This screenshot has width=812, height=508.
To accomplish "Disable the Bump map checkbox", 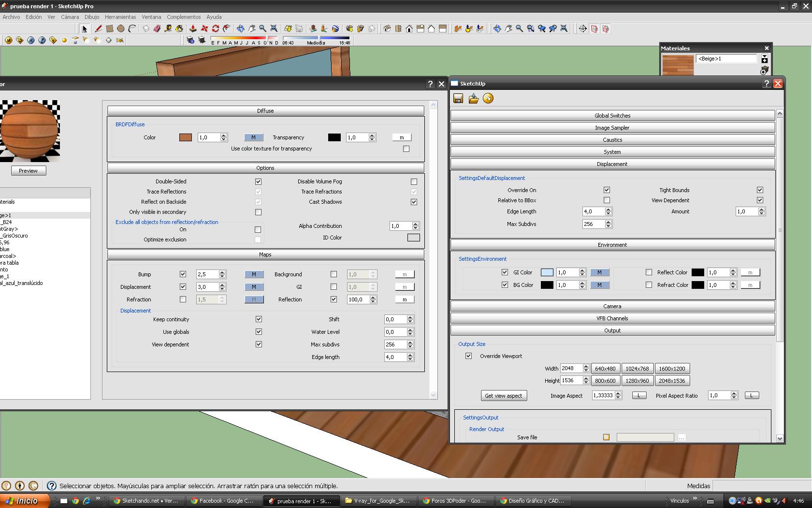I will (x=183, y=274).
